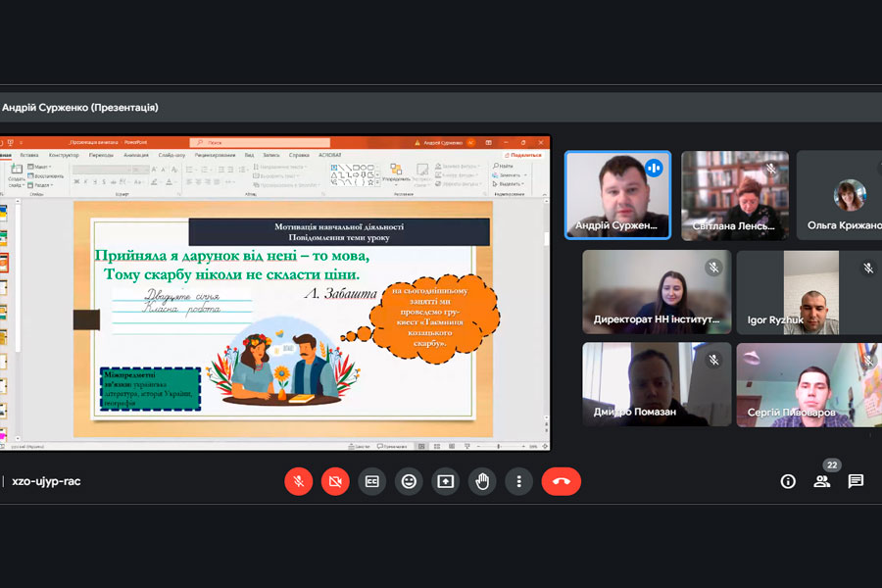Open the Слайд-шоу ribbon tab
The width and height of the screenshot is (882, 588).
pos(171,155)
